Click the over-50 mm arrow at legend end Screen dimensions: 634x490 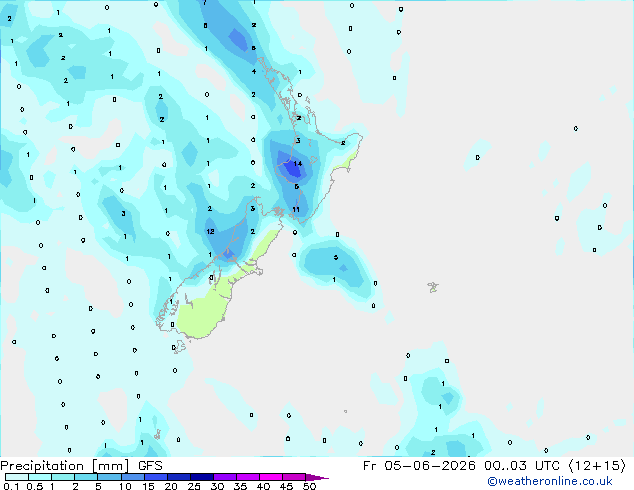coord(317,477)
